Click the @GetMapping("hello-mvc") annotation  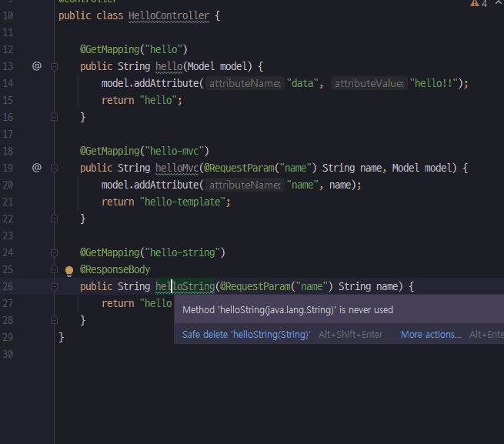pos(145,151)
